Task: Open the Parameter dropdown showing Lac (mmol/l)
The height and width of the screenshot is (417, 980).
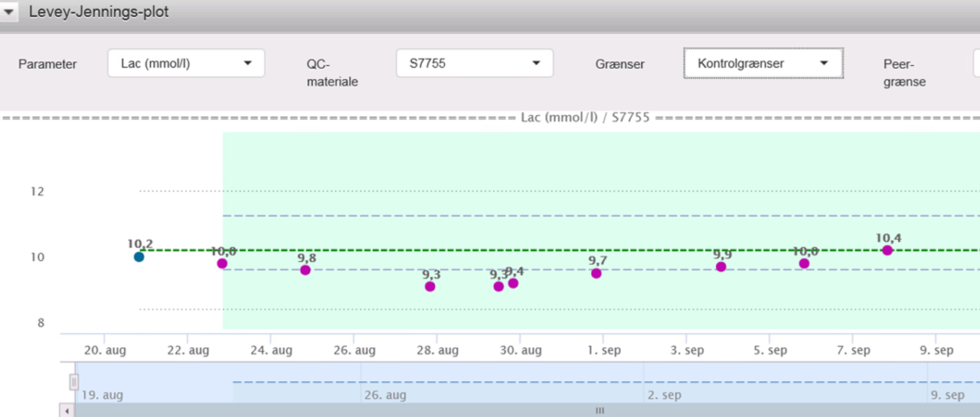Action: 186,64
